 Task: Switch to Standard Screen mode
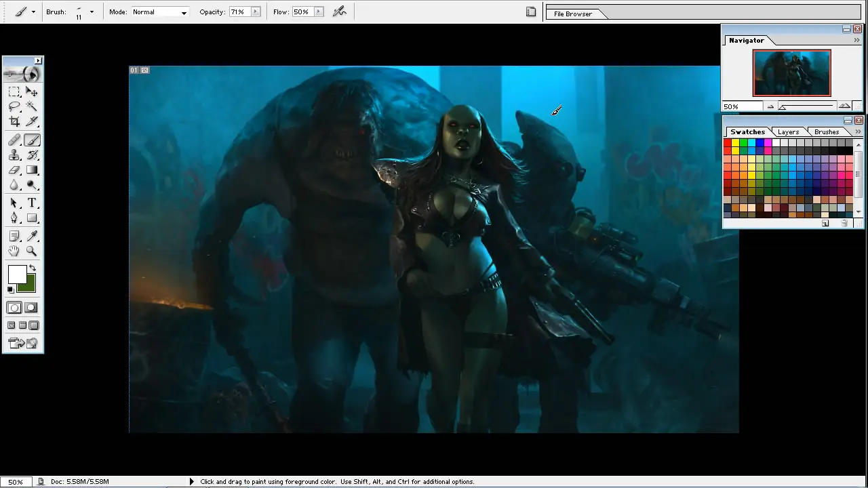tap(12, 325)
